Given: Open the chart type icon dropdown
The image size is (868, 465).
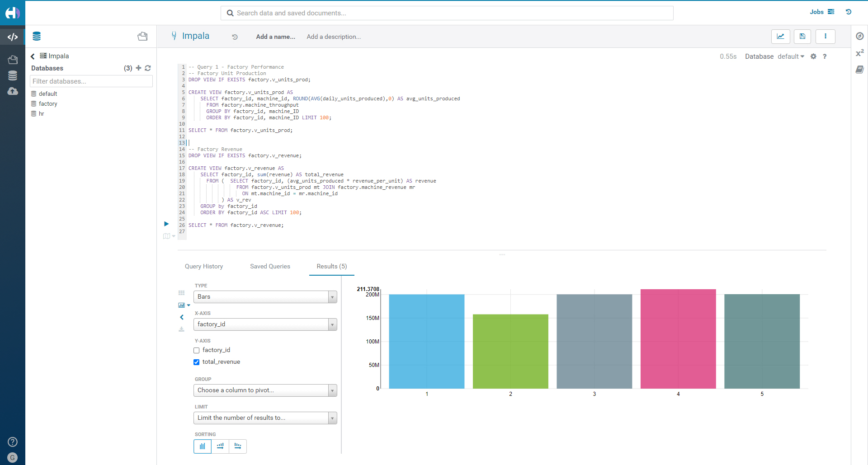Looking at the screenshot, I should pos(184,305).
